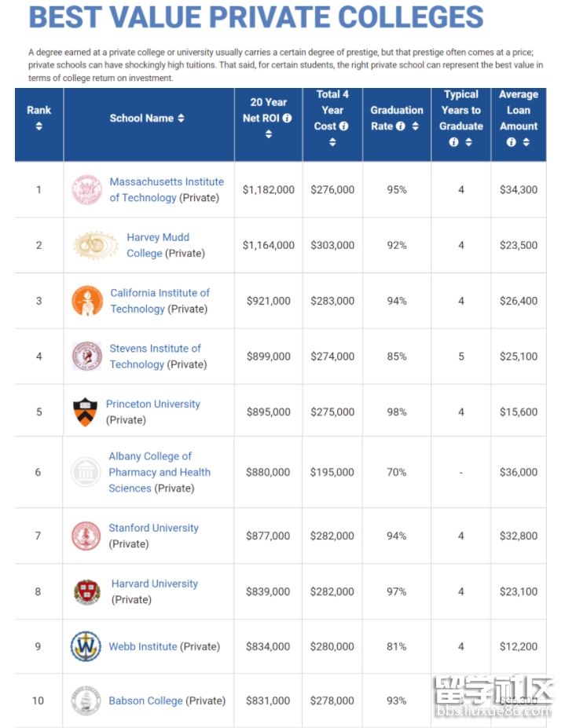Viewport: 565px width, 728px height.
Task: Click the Graduation Rate info icon
Action: [401, 126]
